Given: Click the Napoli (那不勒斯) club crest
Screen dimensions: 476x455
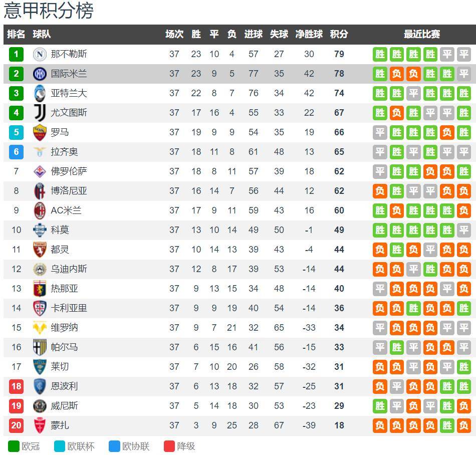Looking at the screenshot, I should coord(40,54).
